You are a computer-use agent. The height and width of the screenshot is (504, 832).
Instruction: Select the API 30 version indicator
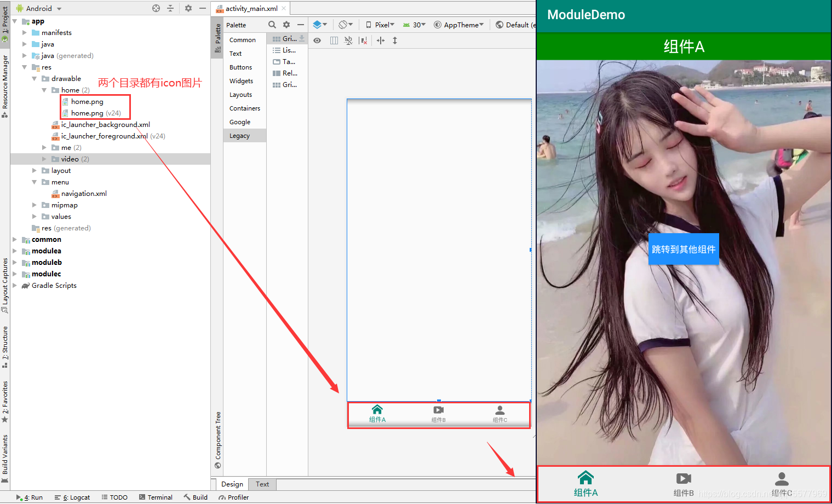point(414,24)
